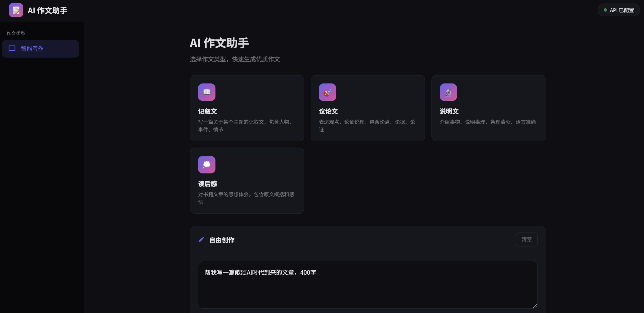Click the textarea resize handle corner

tap(535, 306)
